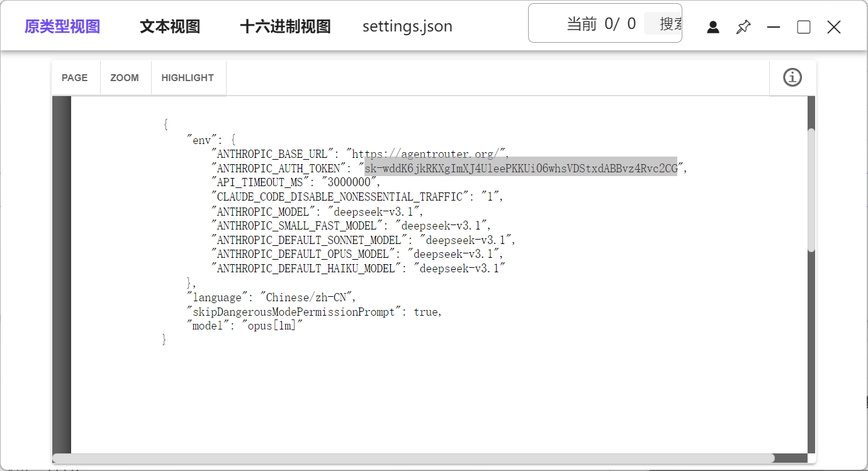Screen dimensions: 868x471
Task: Open the ZOOM toolbar menu
Action: 125,78
